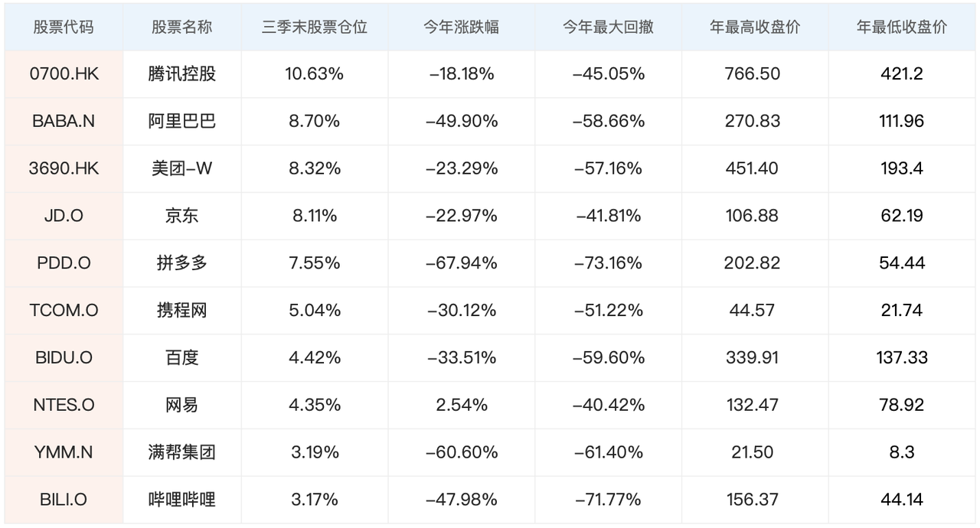
Task: Open stock code 0700.HK
Action: point(64,74)
